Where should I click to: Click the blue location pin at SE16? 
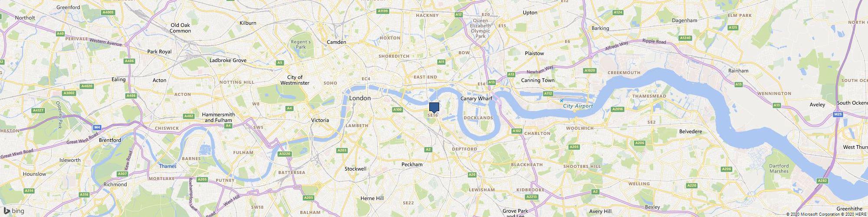coord(434,108)
